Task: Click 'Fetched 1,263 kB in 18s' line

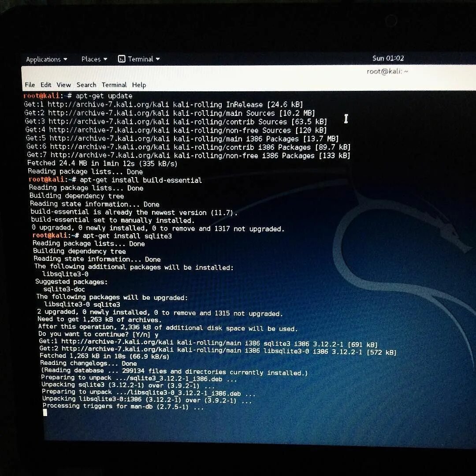Action: click(x=104, y=356)
